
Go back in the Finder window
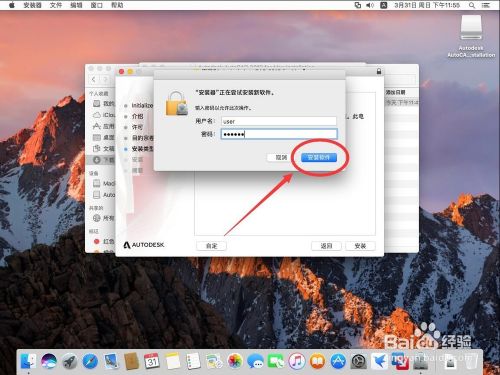(94, 79)
